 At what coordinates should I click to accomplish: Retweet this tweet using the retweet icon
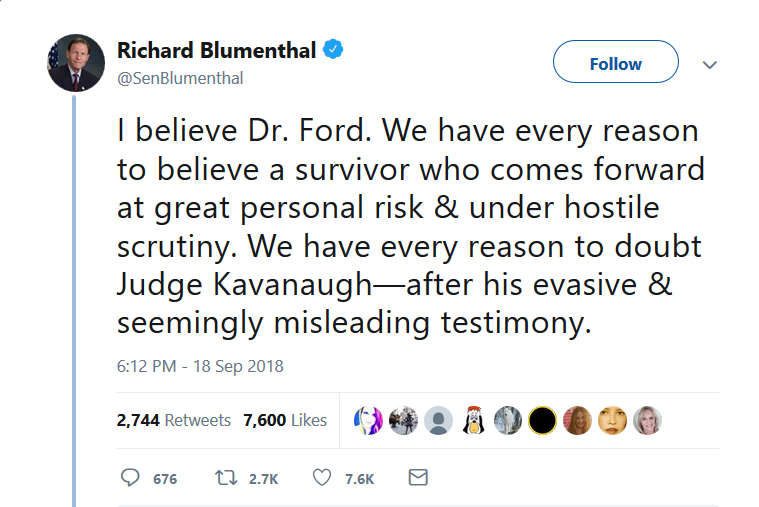pos(226,478)
